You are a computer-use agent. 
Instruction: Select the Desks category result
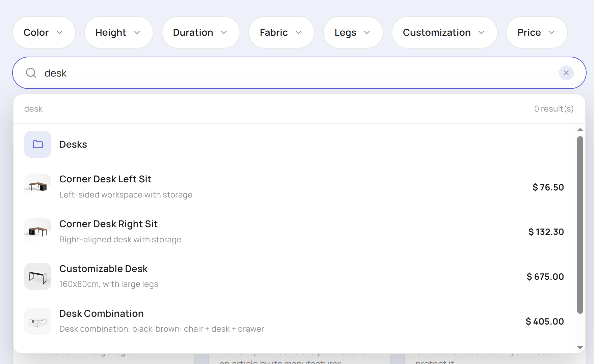[294, 144]
